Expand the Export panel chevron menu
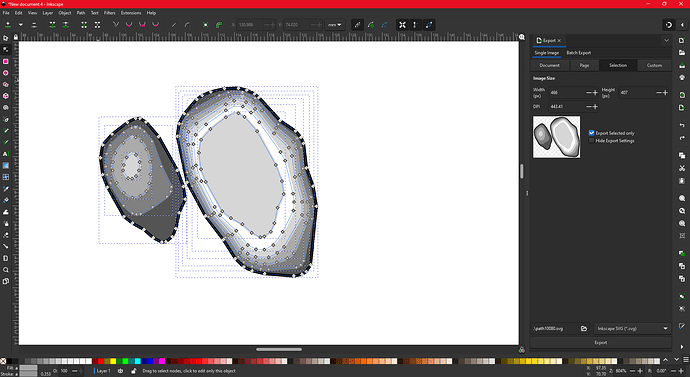 (x=666, y=40)
